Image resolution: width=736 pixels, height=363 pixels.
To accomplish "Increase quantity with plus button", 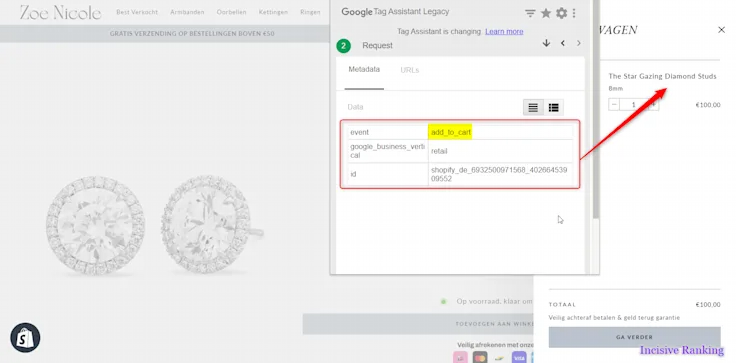I will pos(653,104).
